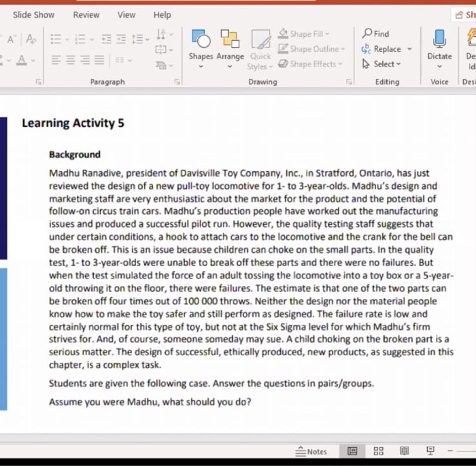Expand the Replace dropdown arrow
The height and width of the screenshot is (466, 476).
(x=409, y=49)
